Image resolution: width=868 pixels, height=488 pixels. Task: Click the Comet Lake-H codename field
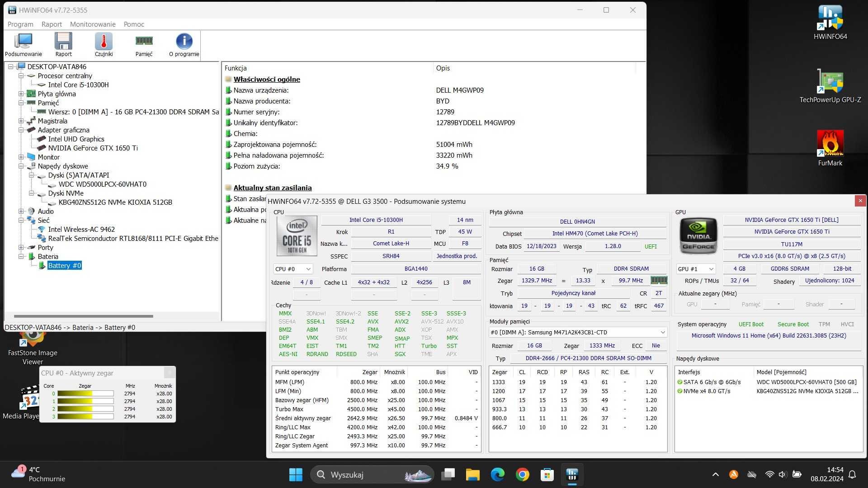(x=391, y=243)
